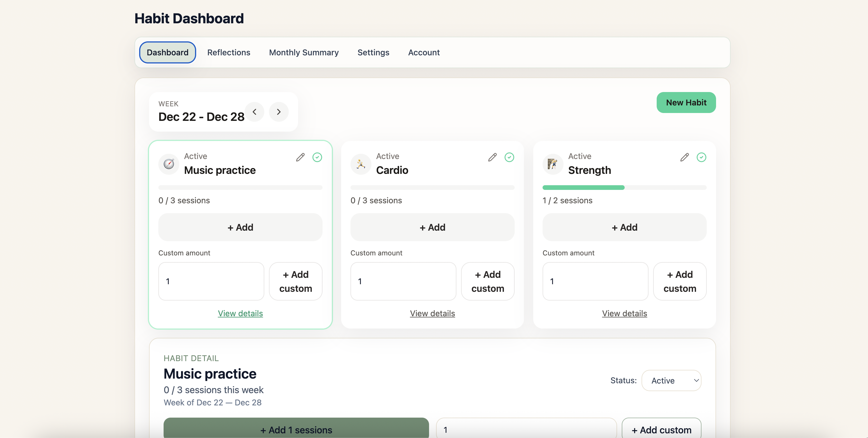Expand Cardio via View details link

[432, 313]
